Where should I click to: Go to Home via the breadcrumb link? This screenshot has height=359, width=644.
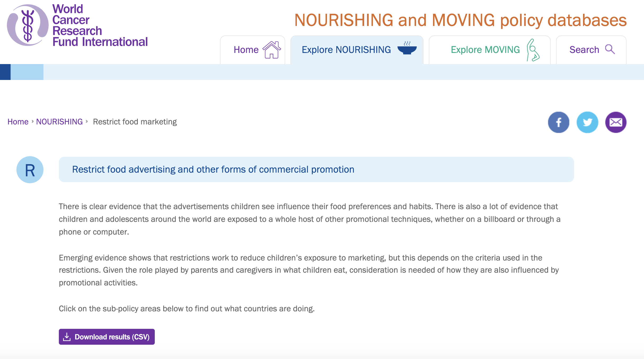18,122
